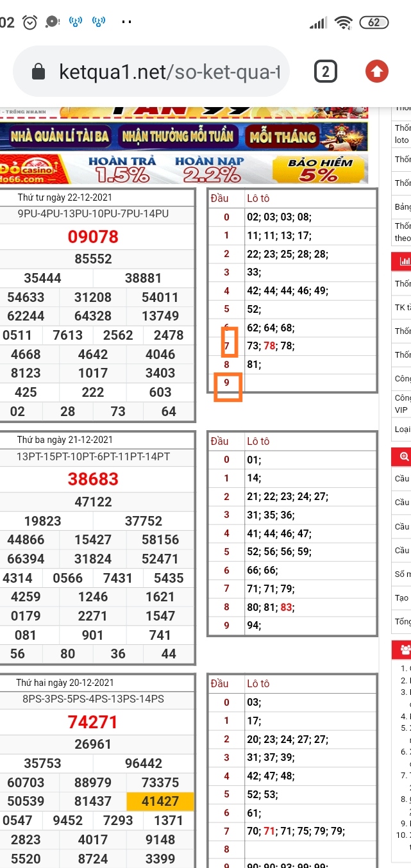Tap the result cell 19823
Screen dimensions: 411x868
pos(43,521)
